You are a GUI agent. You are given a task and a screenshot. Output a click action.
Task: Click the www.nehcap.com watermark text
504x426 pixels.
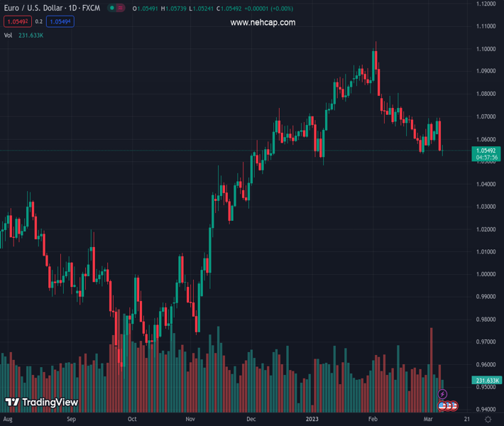coord(263,23)
